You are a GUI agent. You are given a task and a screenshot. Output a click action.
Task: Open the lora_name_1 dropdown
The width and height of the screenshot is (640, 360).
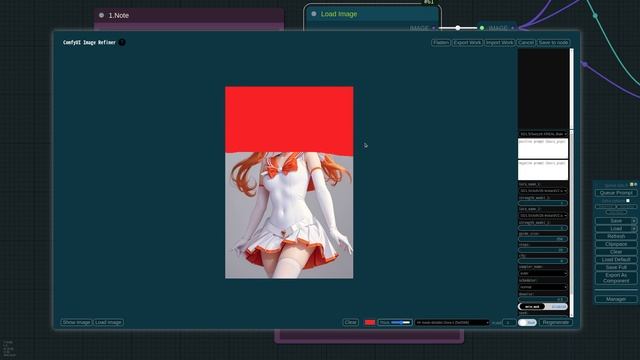(x=543, y=191)
